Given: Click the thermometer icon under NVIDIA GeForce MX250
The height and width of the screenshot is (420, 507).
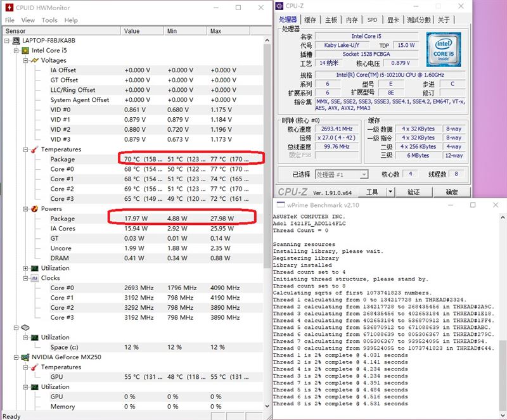Looking at the screenshot, I should pos(35,367).
